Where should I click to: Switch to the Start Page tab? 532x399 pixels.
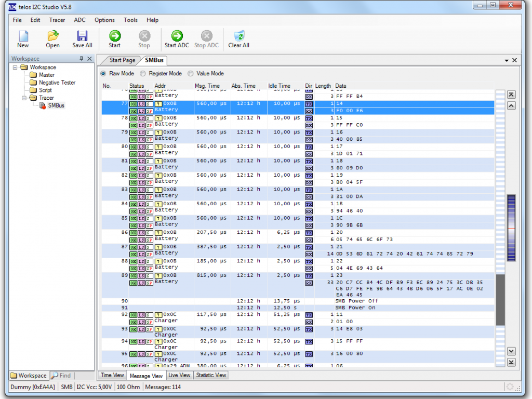coord(122,60)
